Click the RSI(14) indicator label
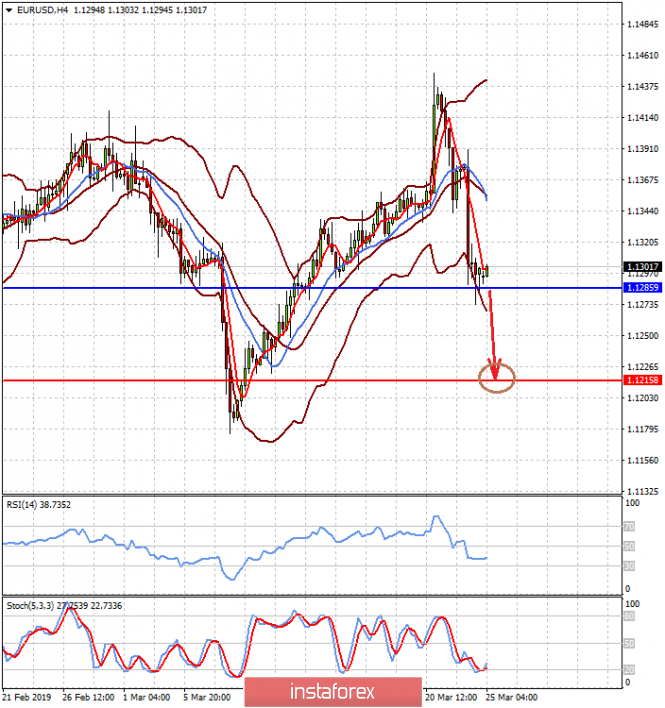665x708 pixels. tap(42, 505)
